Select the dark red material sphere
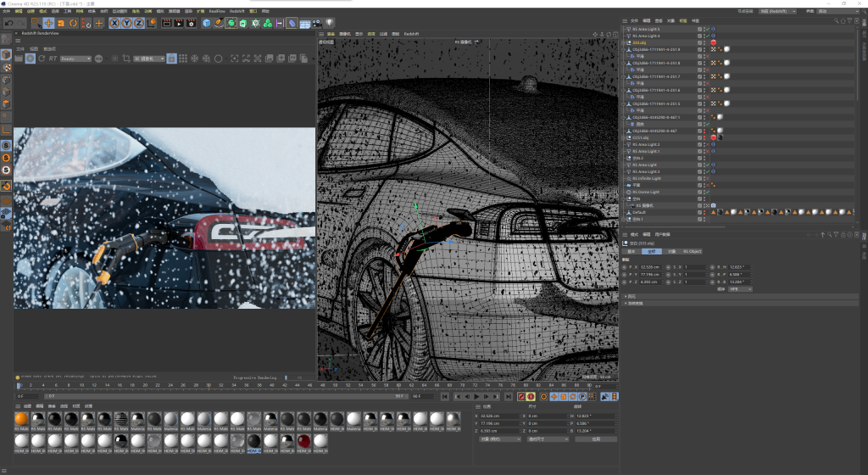Viewport: 868px width, 475px height. point(303,441)
